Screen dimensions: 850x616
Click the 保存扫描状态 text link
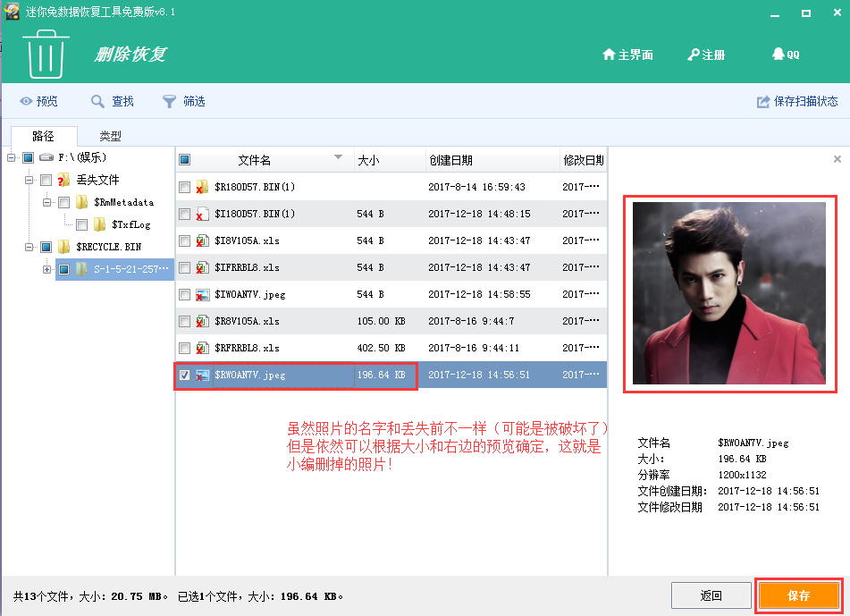click(805, 101)
